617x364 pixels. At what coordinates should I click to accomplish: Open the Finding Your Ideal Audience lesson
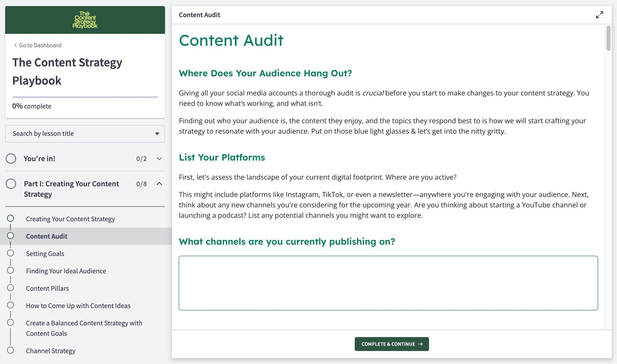pyautogui.click(x=66, y=271)
